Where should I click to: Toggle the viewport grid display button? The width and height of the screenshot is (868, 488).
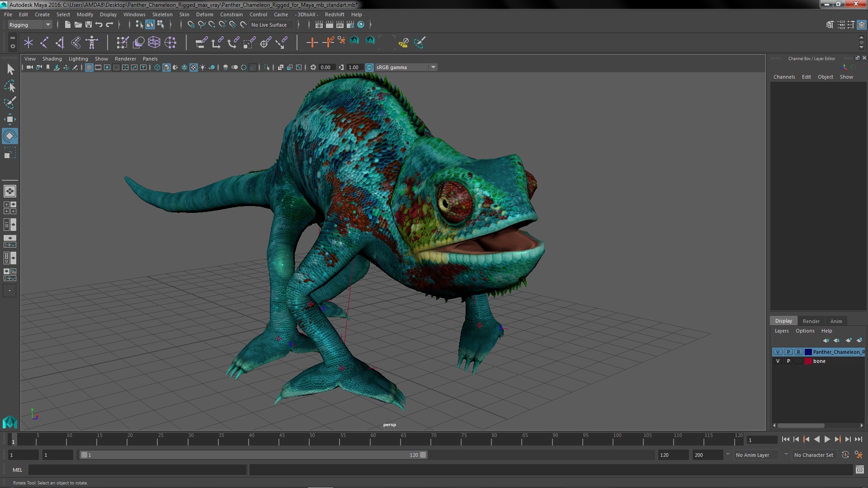click(89, 67)
